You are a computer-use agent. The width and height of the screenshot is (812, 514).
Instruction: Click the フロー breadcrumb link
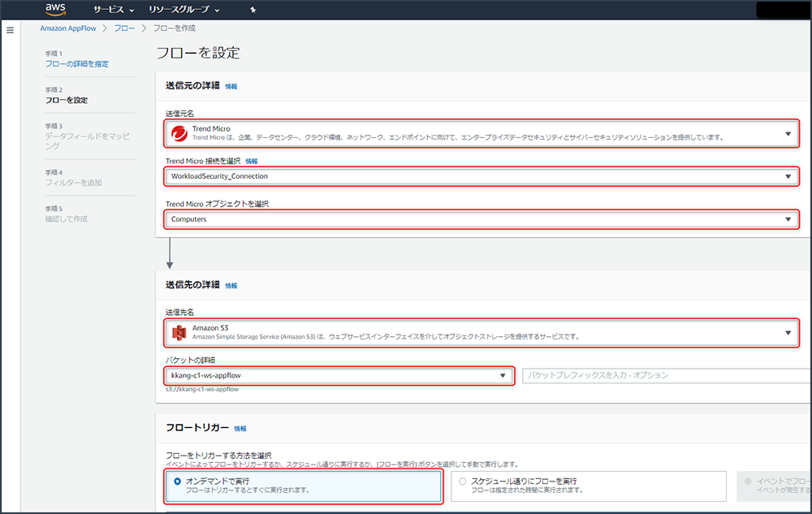125,28
